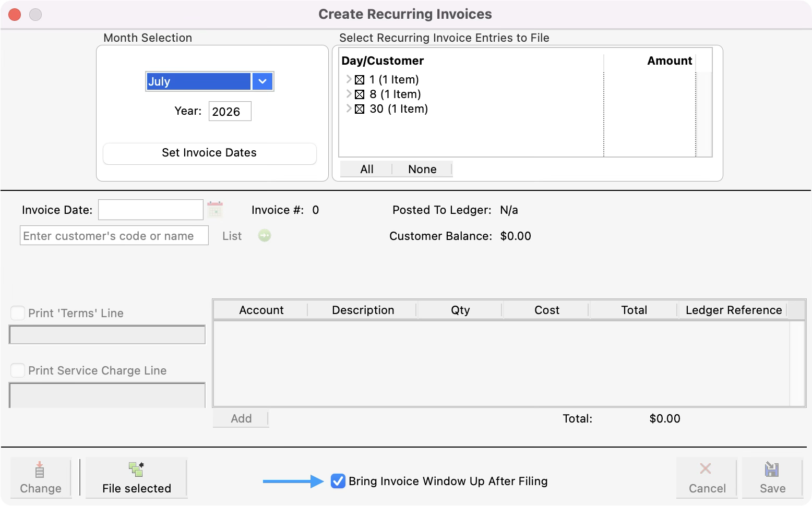Toggle checkbox for day 30 entry
Viewport: 812px width, 506px height.
[x=360, y=109]
